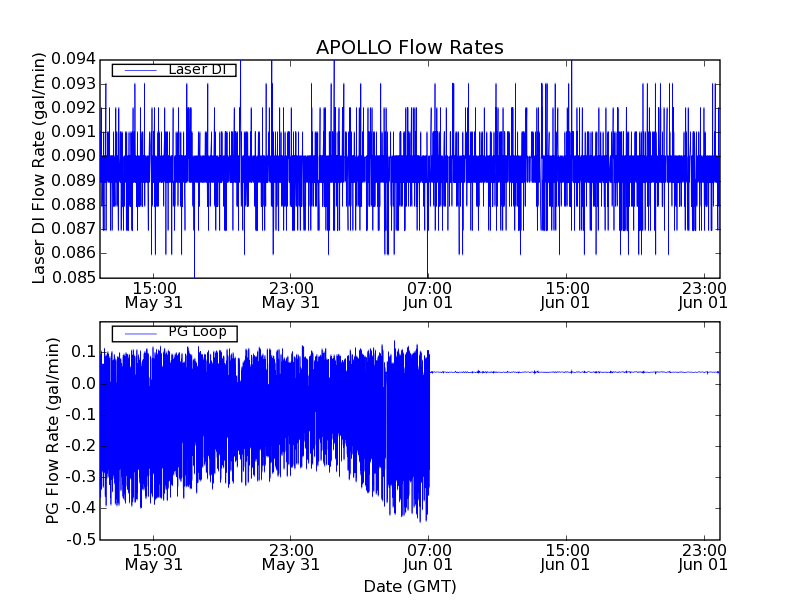
Task: Click the 0.094 tick on the upper y-axis
Action: [x=73, y=59]
